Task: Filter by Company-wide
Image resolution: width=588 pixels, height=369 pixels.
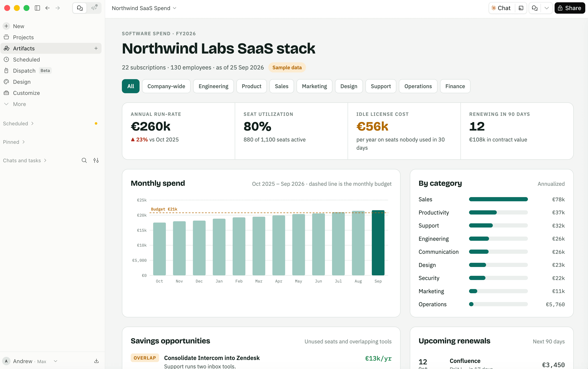Action: pos(166,86)
